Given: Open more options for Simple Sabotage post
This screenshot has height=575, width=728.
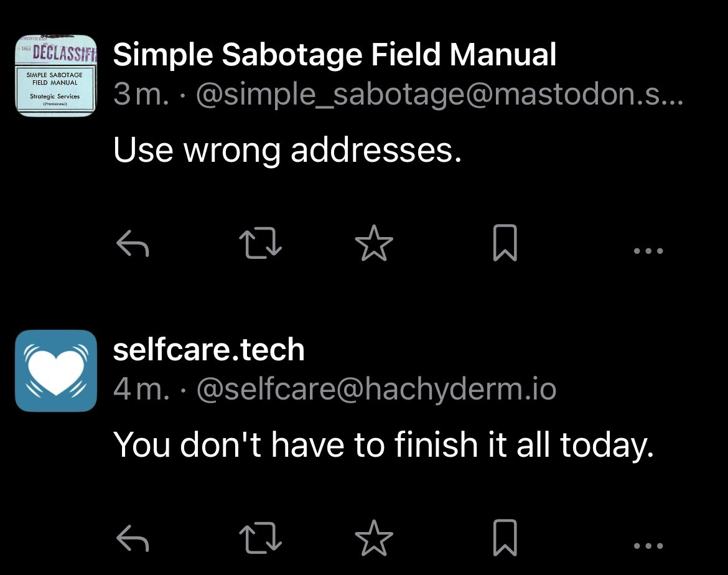Looking at the screenshot, I should (648, 251).
